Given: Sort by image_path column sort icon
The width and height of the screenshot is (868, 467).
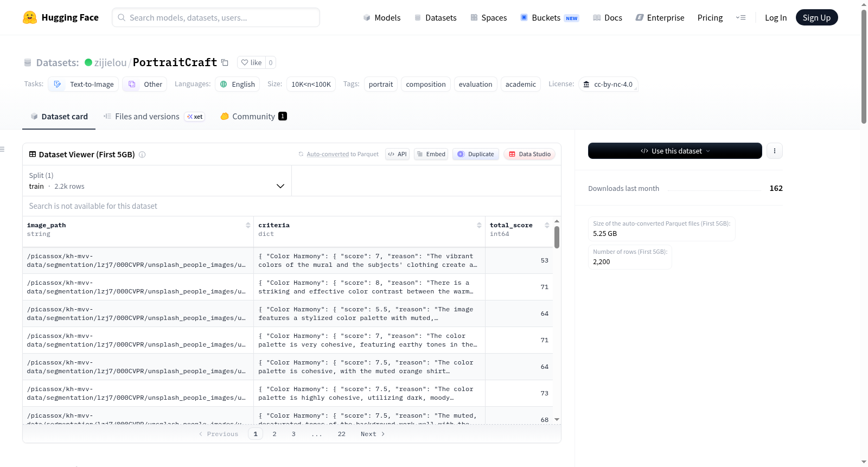Looking at the screenshot, I should (248, 225).
